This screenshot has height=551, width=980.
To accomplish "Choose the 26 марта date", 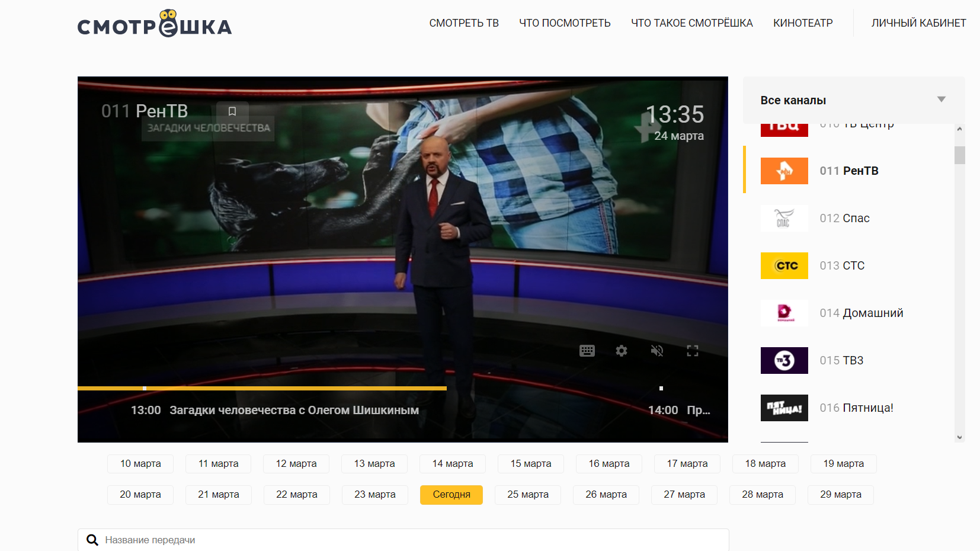I will click(x=606, y=495).
